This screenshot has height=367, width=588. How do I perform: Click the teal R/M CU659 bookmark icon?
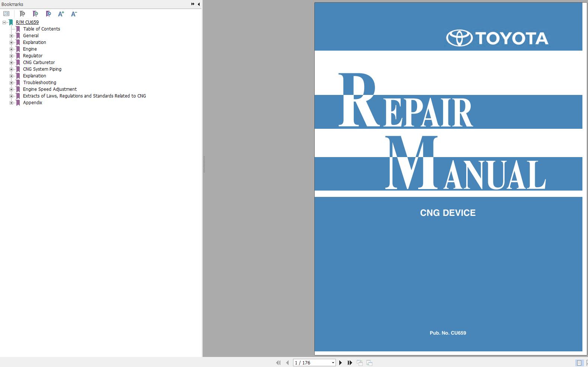click(x=11, y=22)
